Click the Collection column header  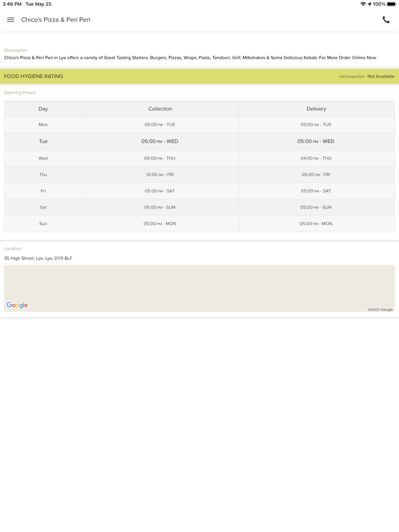tap(160, 109)
